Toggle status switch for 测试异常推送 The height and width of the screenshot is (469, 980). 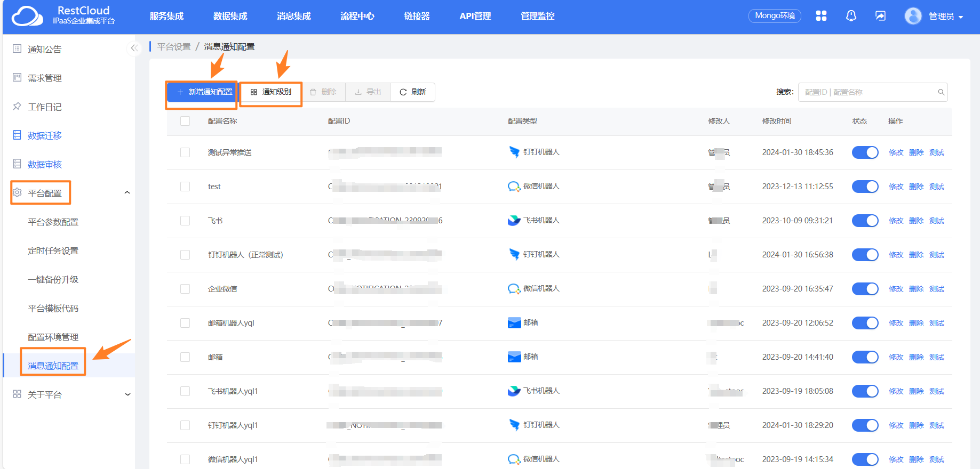865,152
